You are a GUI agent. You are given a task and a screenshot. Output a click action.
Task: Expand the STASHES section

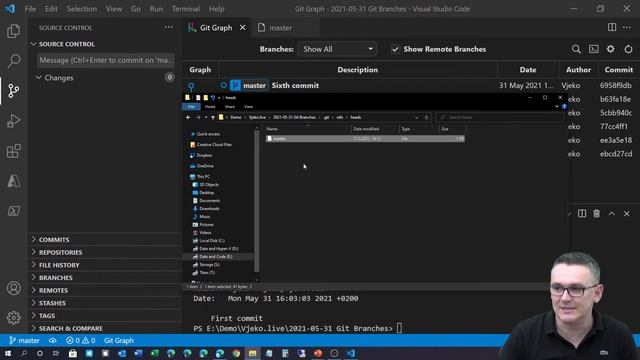[x=52, y=303]
